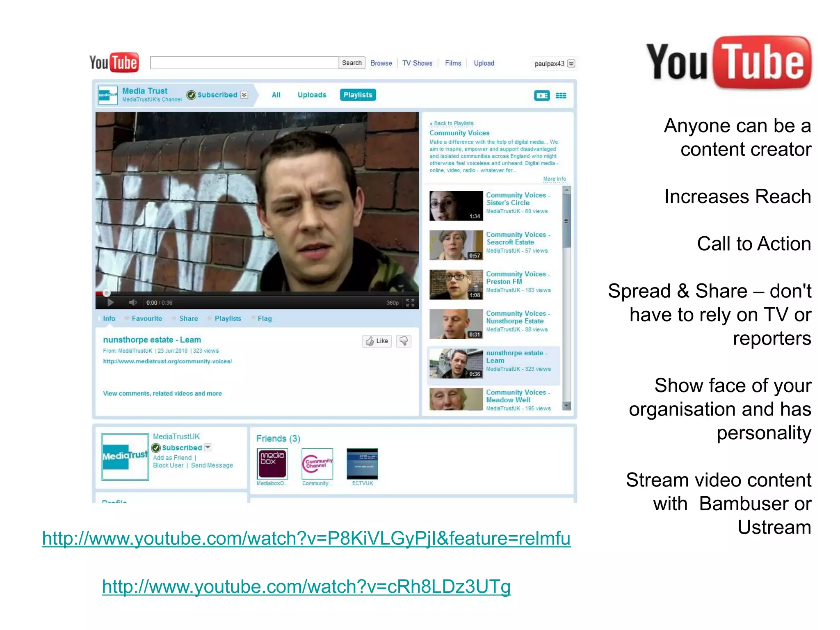The width and height of the screenshot is (840, 630).
Task: Select the All tab
Action: click(276, 95)
